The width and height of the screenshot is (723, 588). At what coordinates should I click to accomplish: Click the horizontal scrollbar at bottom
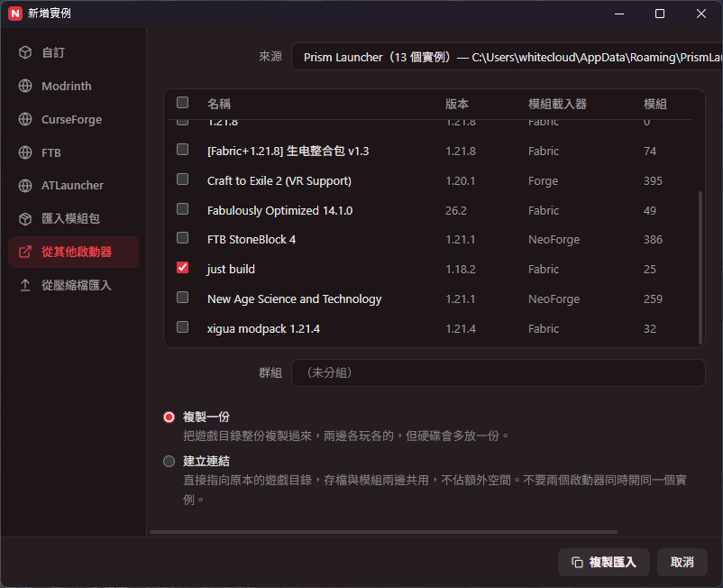click(x=383, y=532)
